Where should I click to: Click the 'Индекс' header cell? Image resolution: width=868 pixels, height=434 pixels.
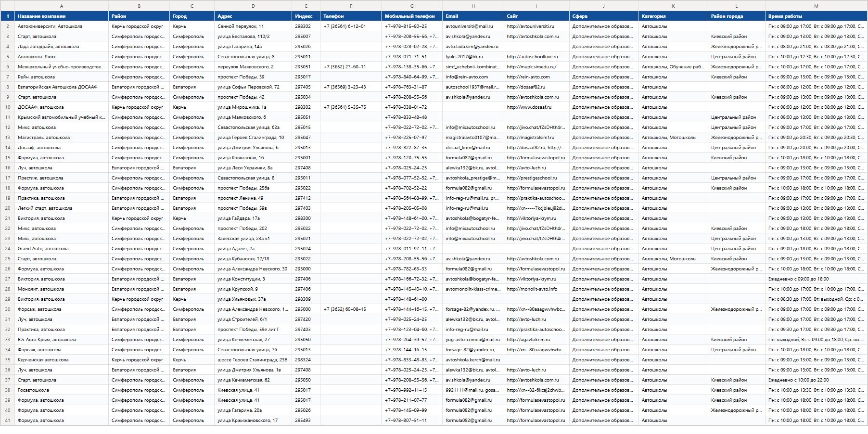click(x=306, y=16)
